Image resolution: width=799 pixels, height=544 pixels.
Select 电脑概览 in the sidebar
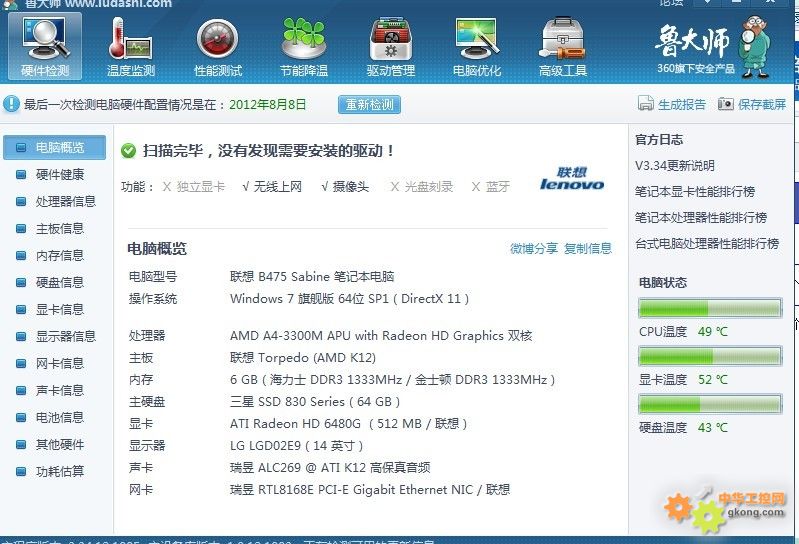point(55,148)
